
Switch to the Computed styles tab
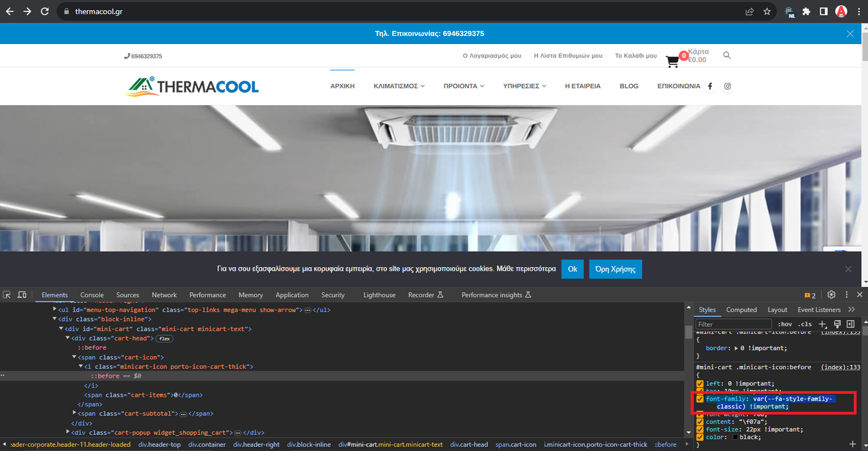[x=741, y=310]
